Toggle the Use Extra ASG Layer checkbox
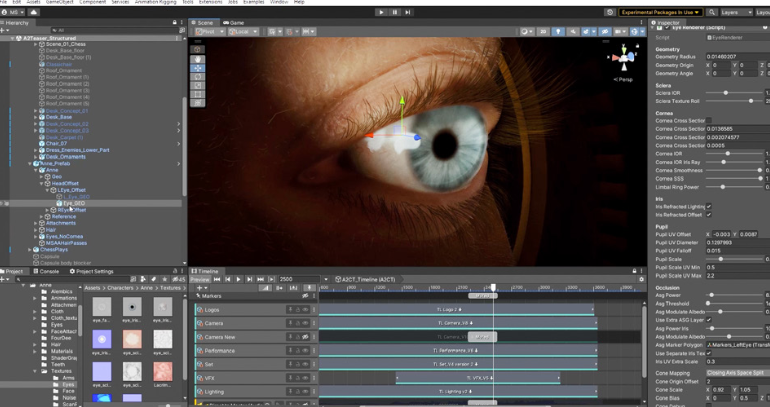Screen dimensions: 770x407 (x=709, y=320)
